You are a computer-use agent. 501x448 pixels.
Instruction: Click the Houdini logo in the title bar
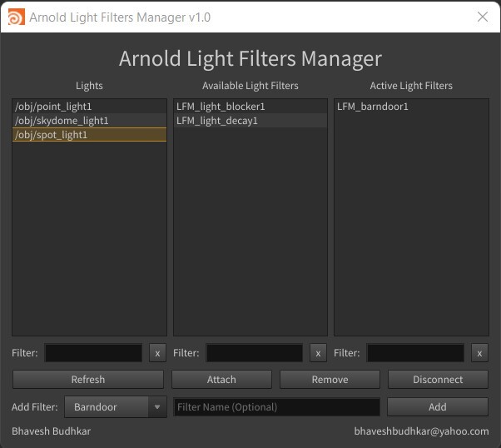click(x=15, y=17)
